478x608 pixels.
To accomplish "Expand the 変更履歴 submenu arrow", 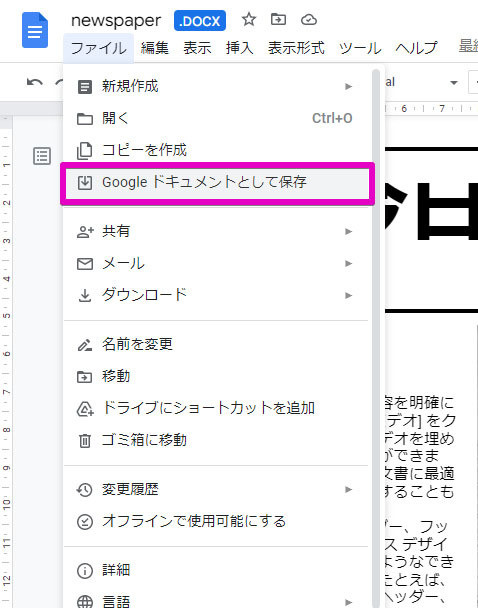I will click(x=349, y=490).
